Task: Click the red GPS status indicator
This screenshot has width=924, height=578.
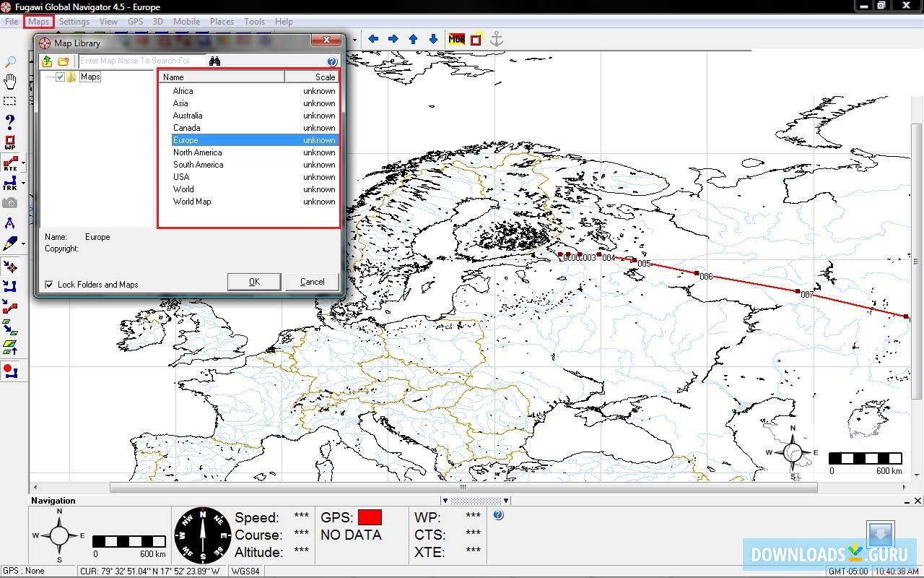Action: point(370,517)
